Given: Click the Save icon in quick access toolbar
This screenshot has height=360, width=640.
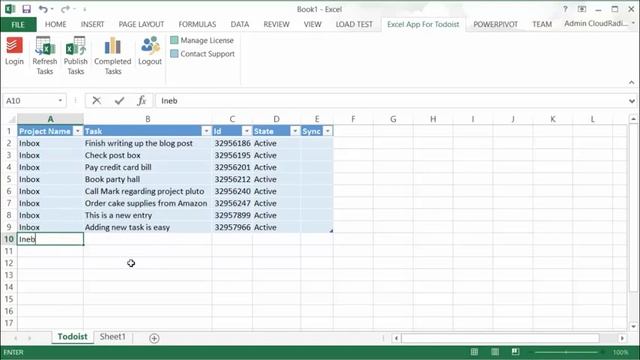Looking at the screenshot, I should [27, 9].
